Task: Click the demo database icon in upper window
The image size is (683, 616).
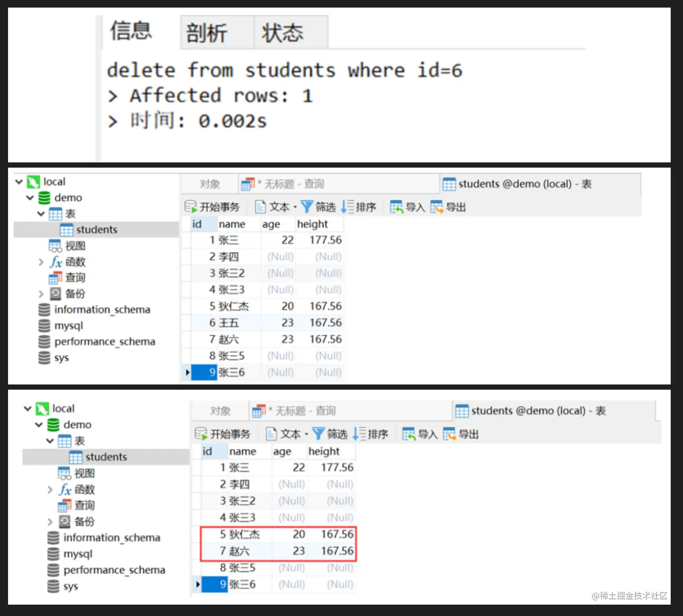Action: pos(44,198)
